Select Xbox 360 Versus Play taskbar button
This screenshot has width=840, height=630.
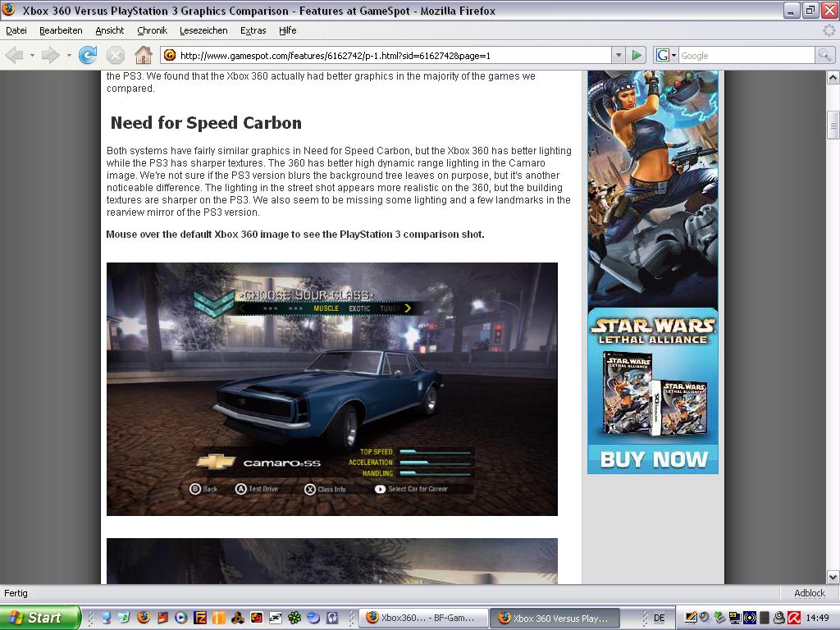click(x=555, y=618)
